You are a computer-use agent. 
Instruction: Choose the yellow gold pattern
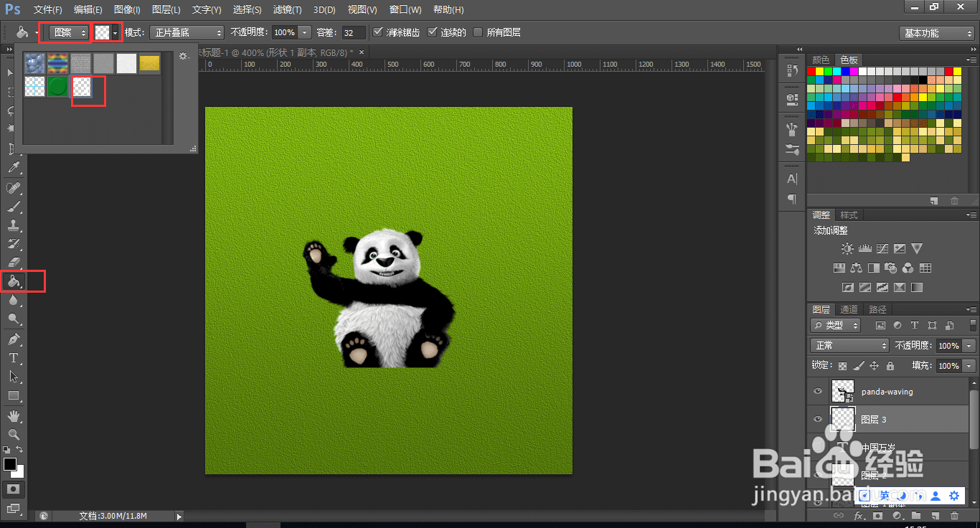pos(149,64)
